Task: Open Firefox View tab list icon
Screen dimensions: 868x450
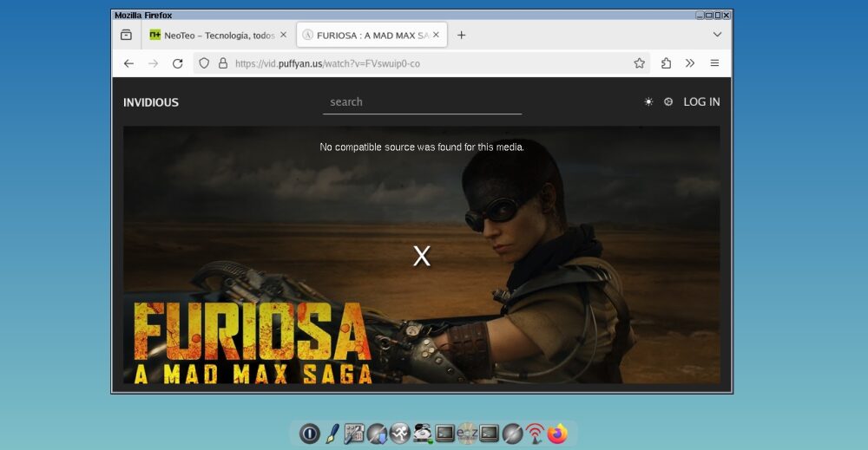Action: coord(126,35)
